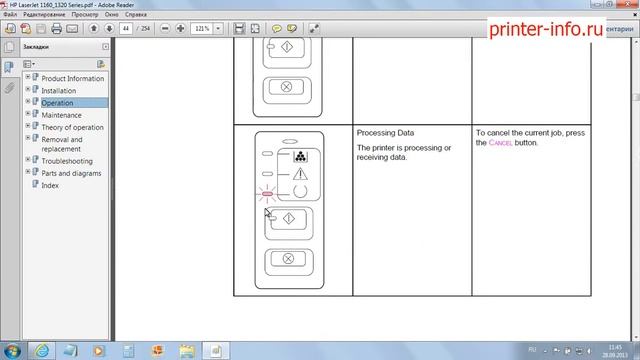Expand the Theory of operation bookmark
Viewport: 640px width, 360px height.
point(28,126)
